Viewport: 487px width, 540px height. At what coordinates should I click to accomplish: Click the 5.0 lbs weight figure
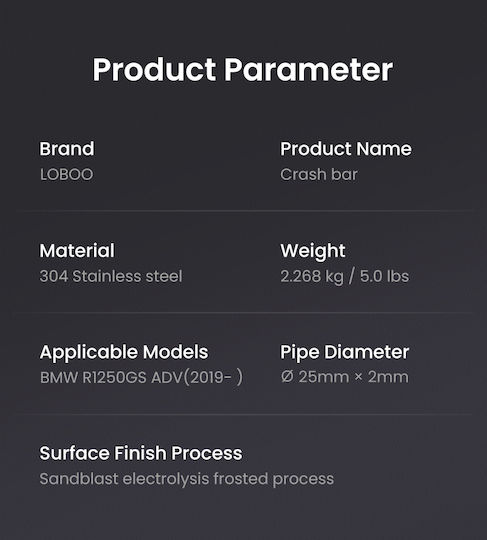click(x=385, y=277)
